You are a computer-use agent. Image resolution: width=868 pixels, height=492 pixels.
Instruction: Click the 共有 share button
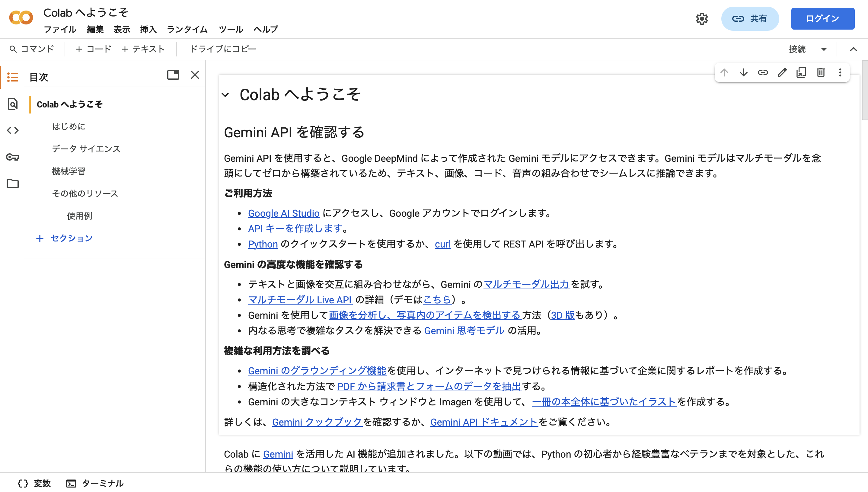(x=750, y=19)
